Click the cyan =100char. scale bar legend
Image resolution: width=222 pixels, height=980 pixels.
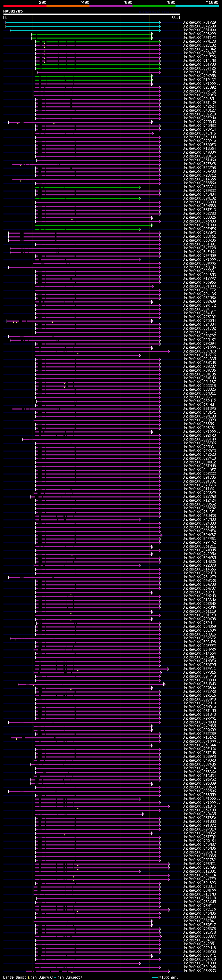tap(165, 977)
